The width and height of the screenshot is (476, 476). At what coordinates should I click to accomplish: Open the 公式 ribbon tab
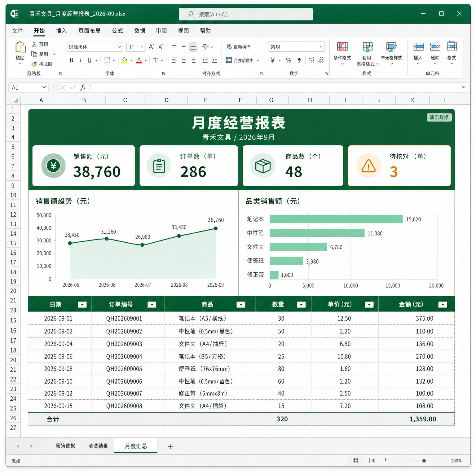coord(117,31)
